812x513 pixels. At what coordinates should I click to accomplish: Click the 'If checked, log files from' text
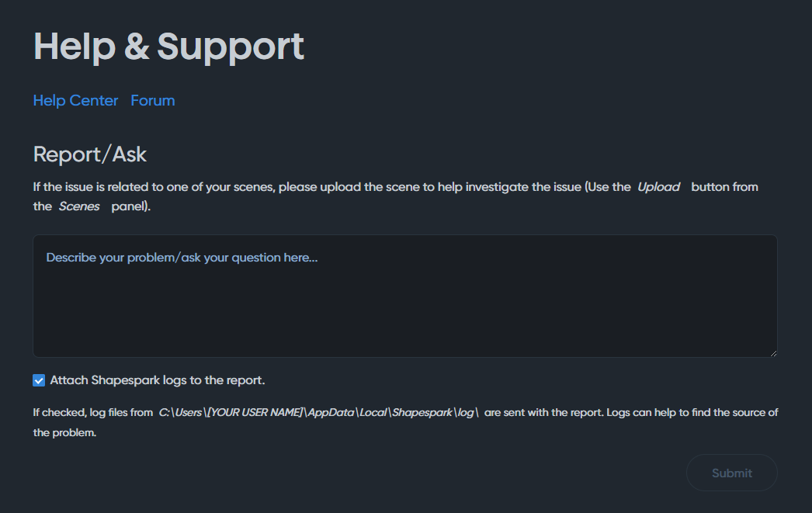tap(92, 413)
